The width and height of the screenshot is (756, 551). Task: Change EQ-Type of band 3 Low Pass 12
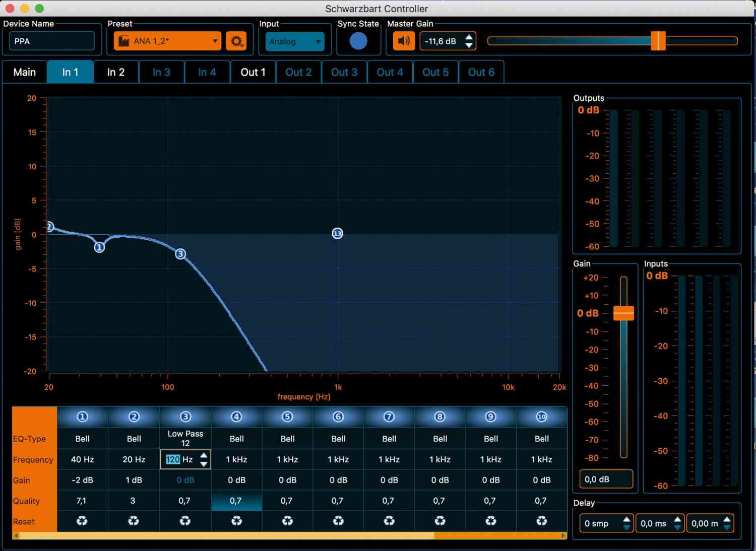pyautogui.click(x=185, y=438)
